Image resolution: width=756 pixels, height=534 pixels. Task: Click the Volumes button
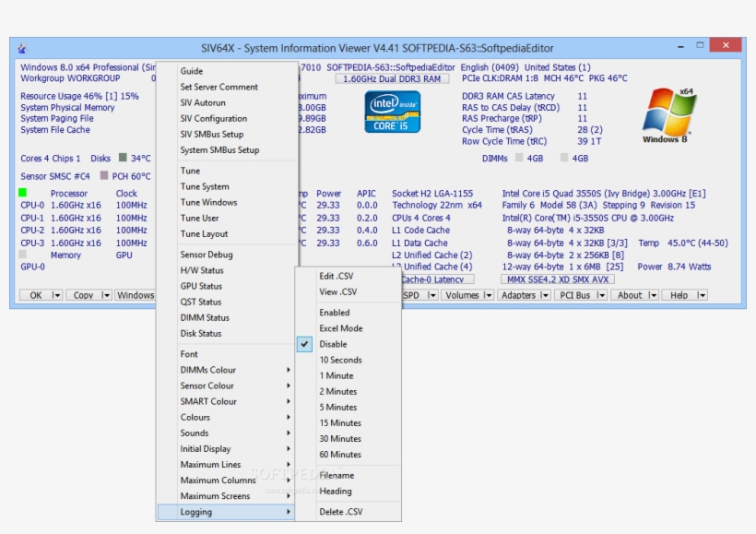click(462, 295)
